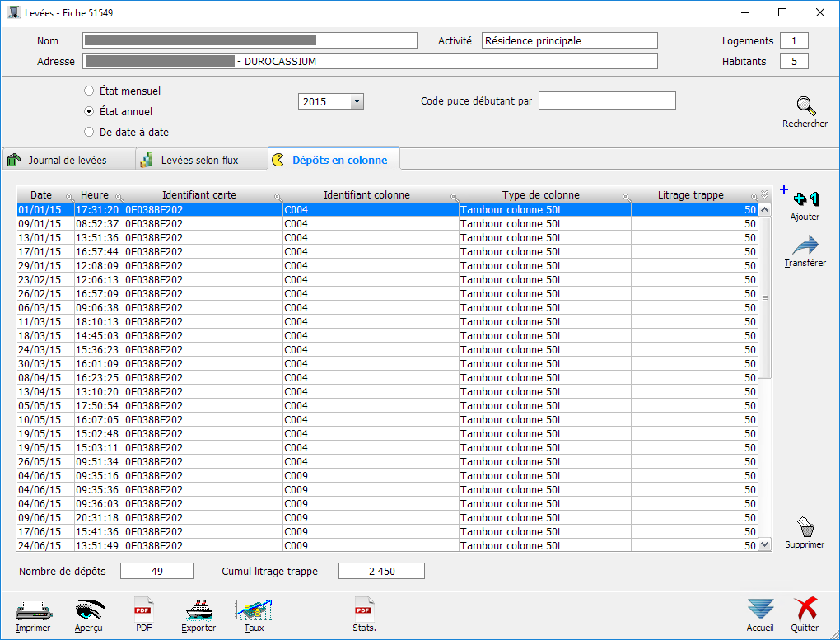This screenshot has height=640, width=840.
Task: Select the État mensuel radio button
Action: tap(90, 91)
